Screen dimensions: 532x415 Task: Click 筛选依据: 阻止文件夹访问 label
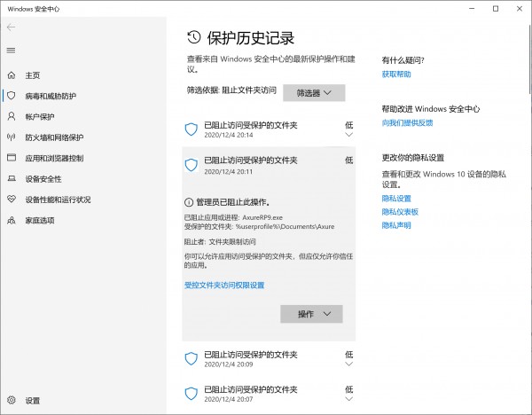(231, 90)
